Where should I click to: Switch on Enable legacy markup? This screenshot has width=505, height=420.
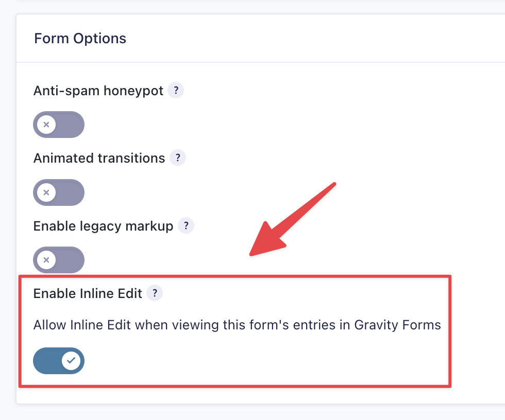coord(59,260)
